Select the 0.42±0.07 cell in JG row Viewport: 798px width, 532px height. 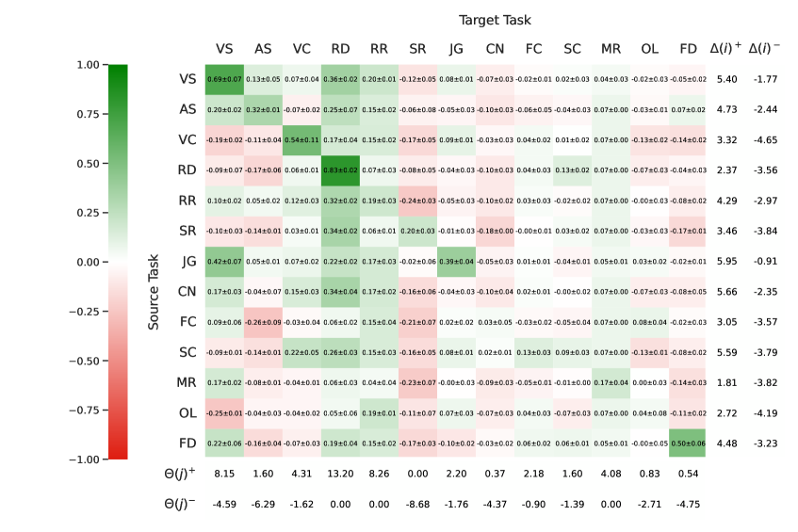(x=224, y=262)
